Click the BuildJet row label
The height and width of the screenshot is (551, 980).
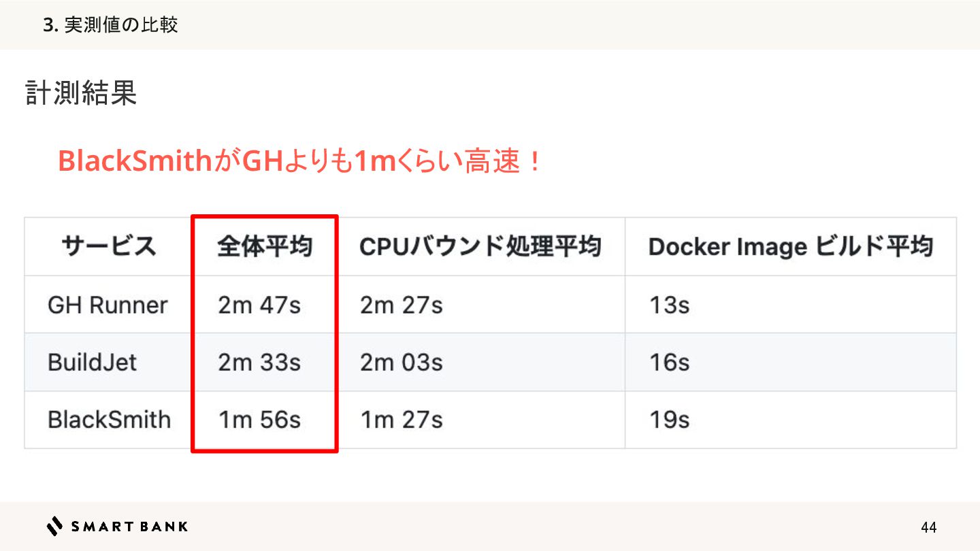92,362
